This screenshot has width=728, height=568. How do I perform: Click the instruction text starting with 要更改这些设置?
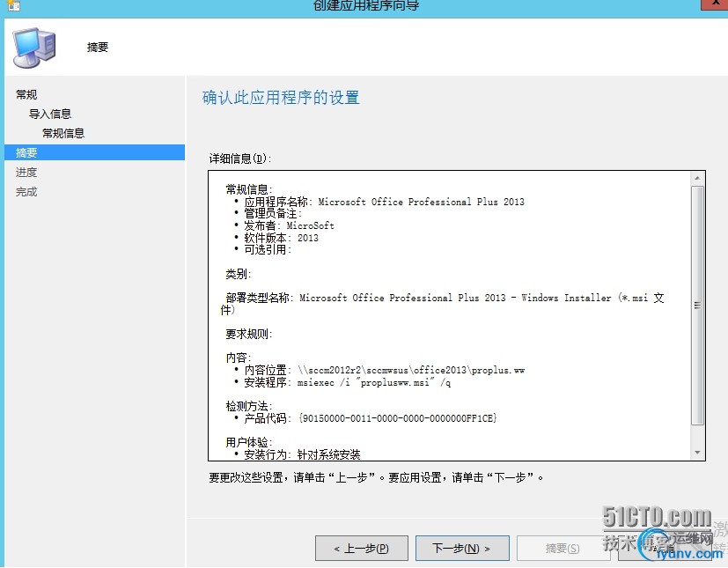[x=376, y=477]
